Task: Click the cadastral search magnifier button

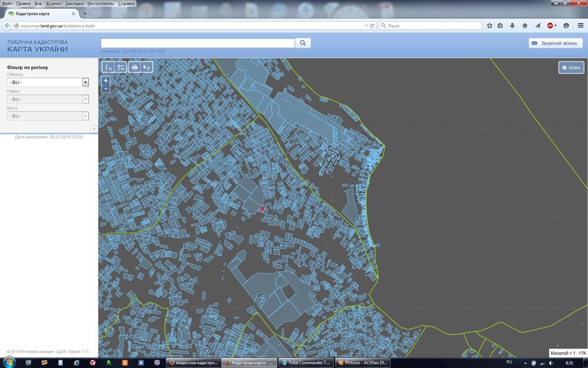Action: coord(302,43)
